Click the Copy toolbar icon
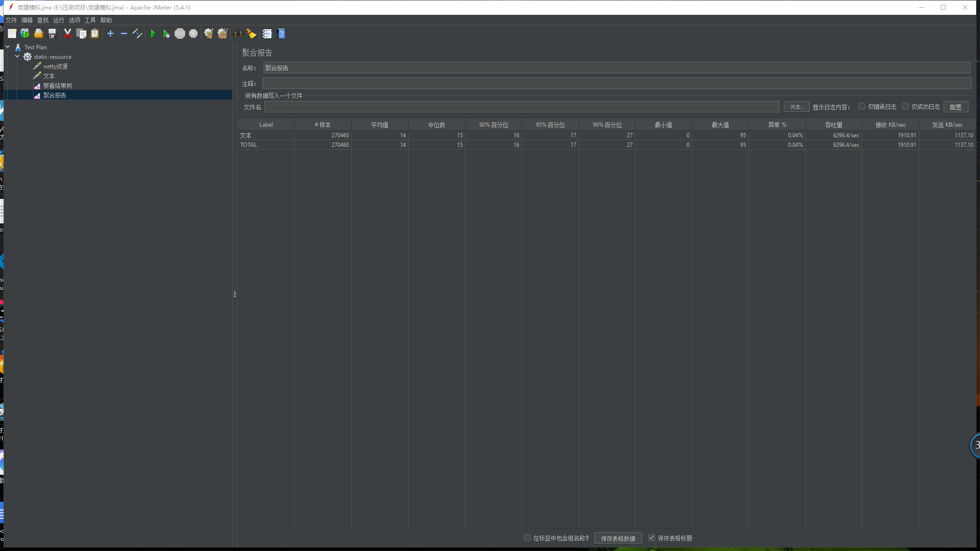Screen dimensions: 980x551 (81, 33)
